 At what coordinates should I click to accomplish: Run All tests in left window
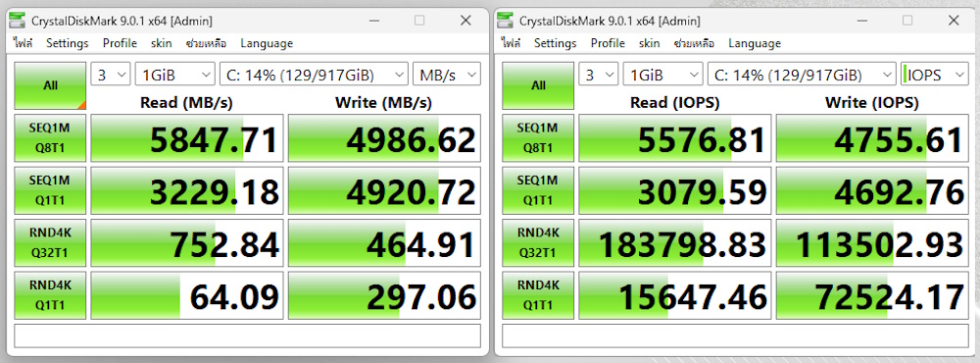click(x=50, y=85)
